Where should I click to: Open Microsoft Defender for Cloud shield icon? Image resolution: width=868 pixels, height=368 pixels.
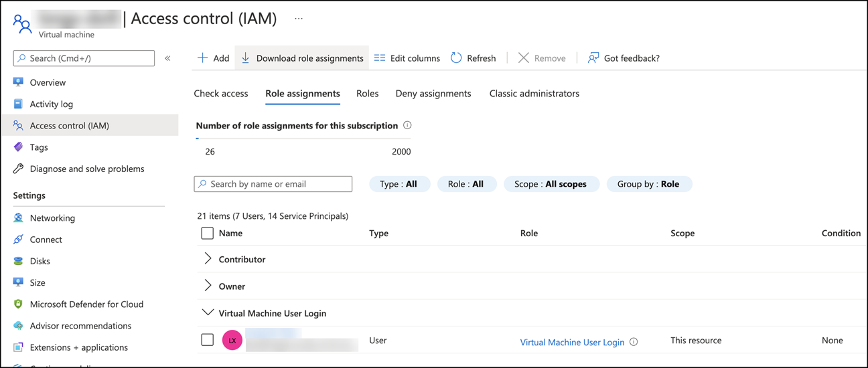(18, 304)
